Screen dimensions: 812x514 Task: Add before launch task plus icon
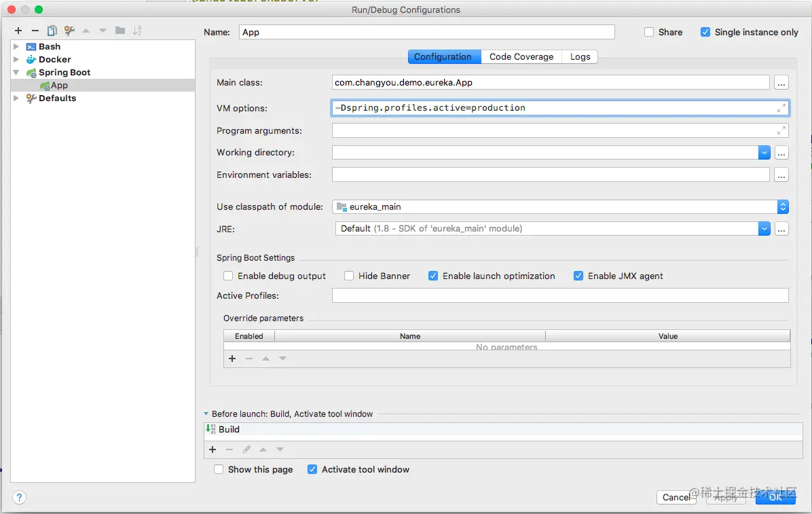(x=213, y=449)
